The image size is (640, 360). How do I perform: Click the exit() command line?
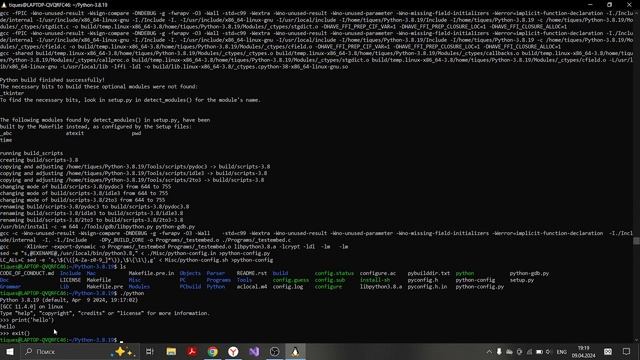15,333
